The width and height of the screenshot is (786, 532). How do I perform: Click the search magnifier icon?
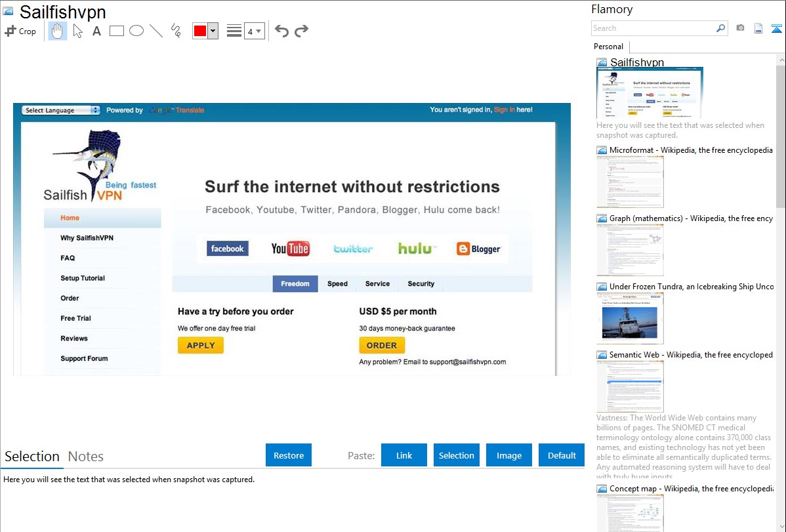coord(721,28)
